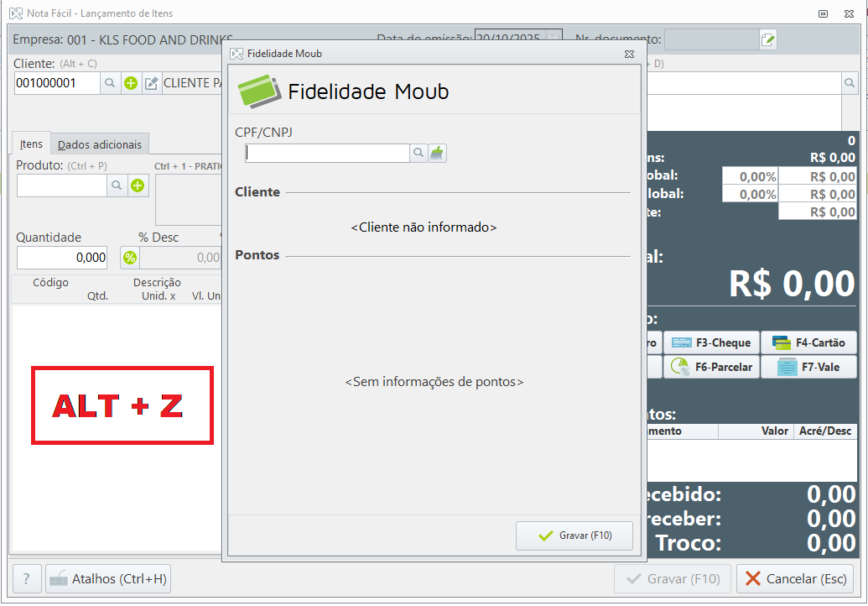Click the magnifier at the right seller field
The height and width of the screenshot is (606, 868).
(x=850, y=83)
